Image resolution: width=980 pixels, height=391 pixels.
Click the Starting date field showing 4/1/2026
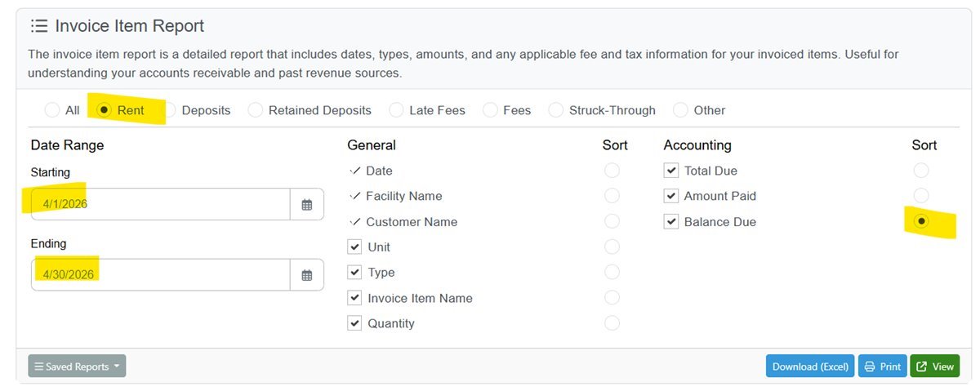[x=161, y=205]
